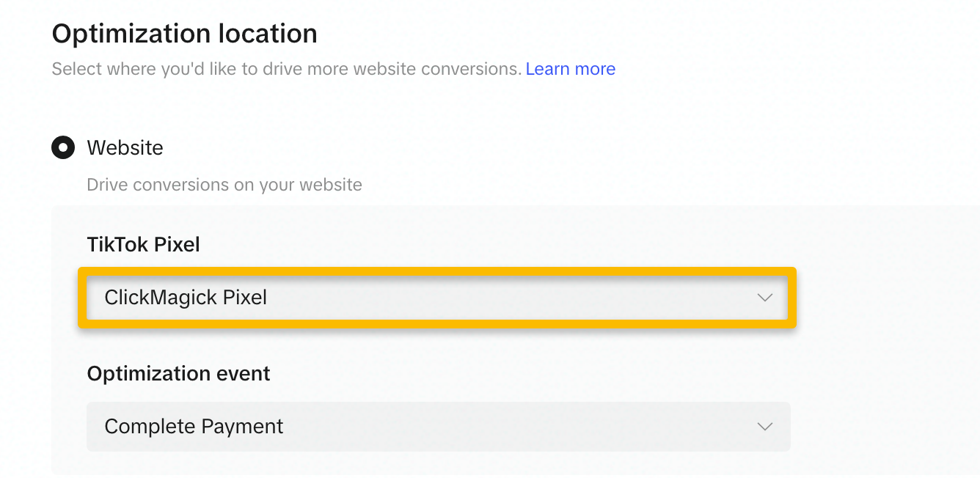
Task: Click the 'Select where you'd like' helper text
Action: (286, 69)
